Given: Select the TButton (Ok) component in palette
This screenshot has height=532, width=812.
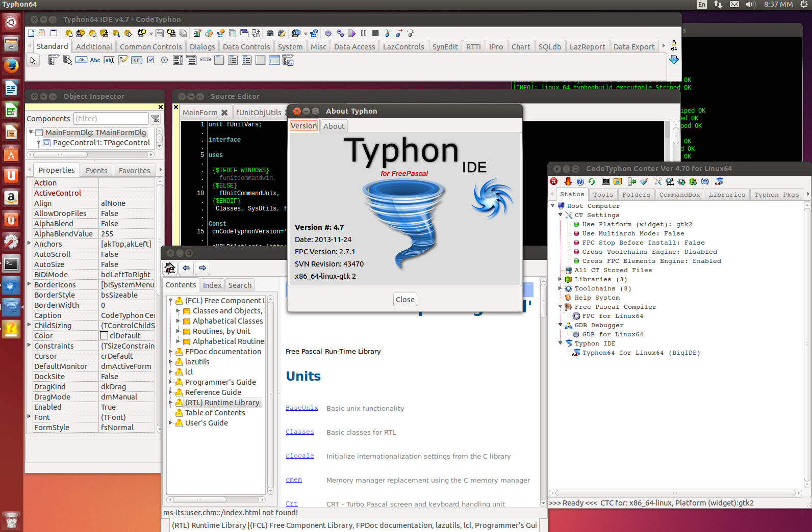Looking at the screenshot, I should pyautogui.click(x=81, y=60).
